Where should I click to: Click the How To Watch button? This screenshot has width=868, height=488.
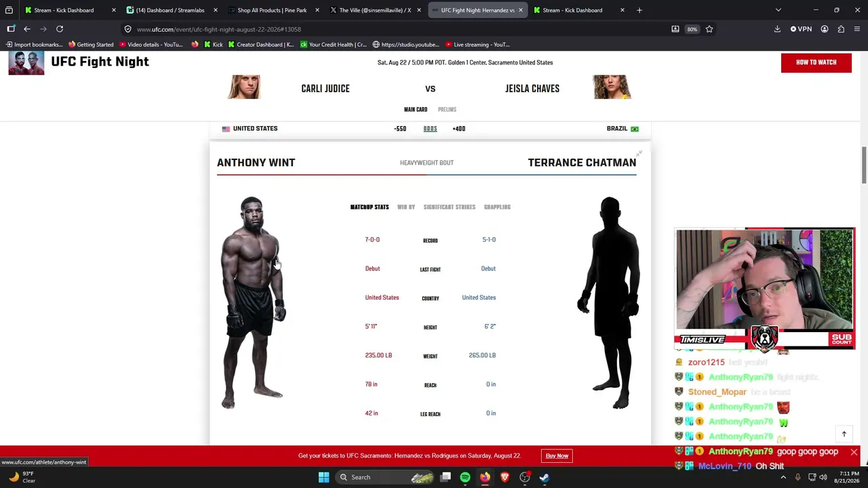(x=816, y=62)
